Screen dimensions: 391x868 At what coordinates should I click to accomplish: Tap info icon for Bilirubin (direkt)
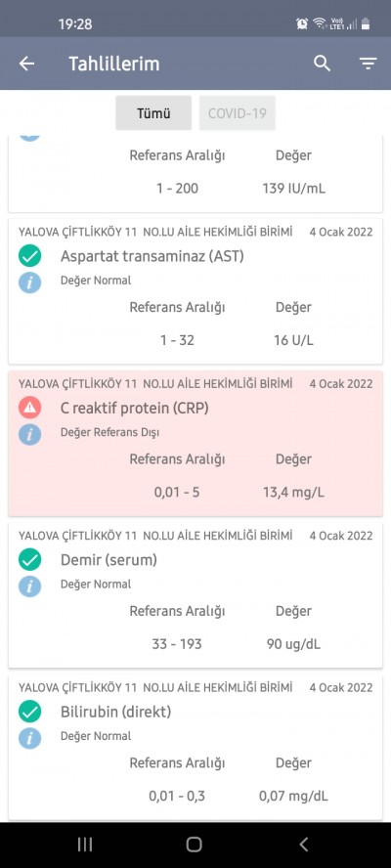(30, 738)
